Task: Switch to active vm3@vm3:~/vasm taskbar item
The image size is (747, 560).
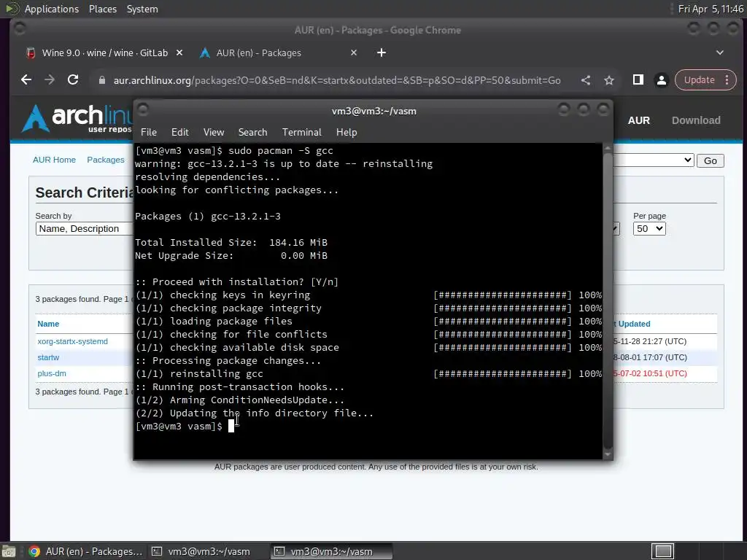Action: (332, 551)
